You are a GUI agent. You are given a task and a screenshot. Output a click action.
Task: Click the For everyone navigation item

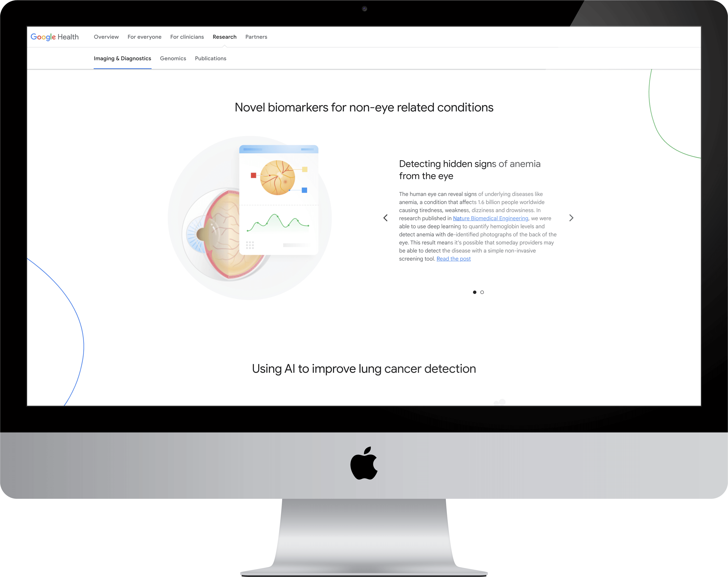click(x=144, y=37)
